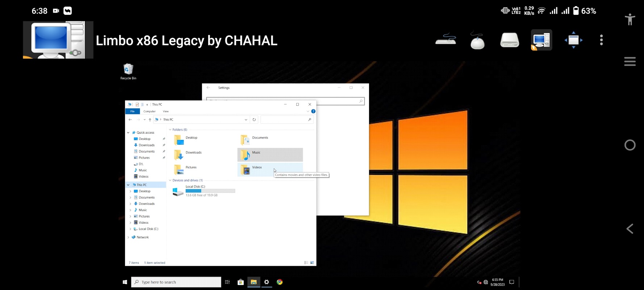
Task: Click the network globe tray icon
Action: pyautogui.click(x=486, y=282)
